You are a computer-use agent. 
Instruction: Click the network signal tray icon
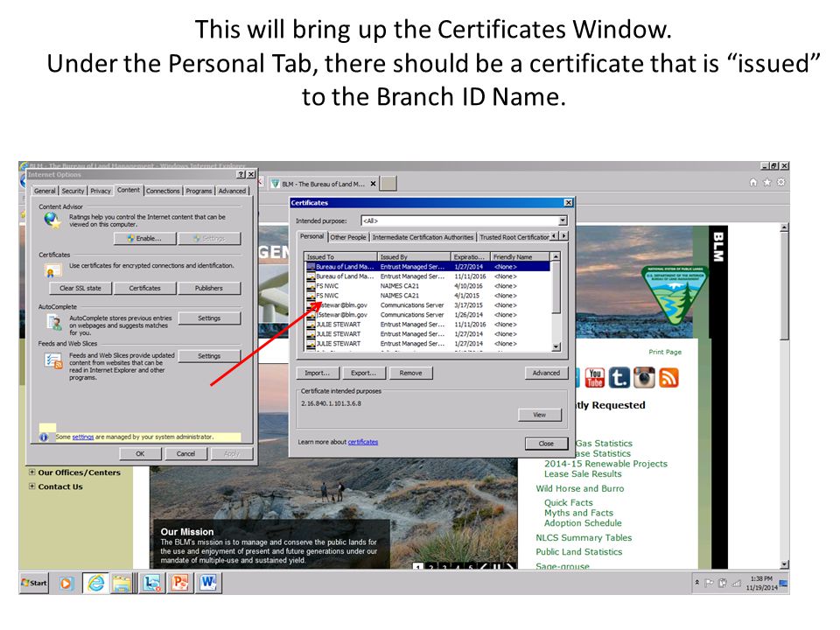coord(737,583)
